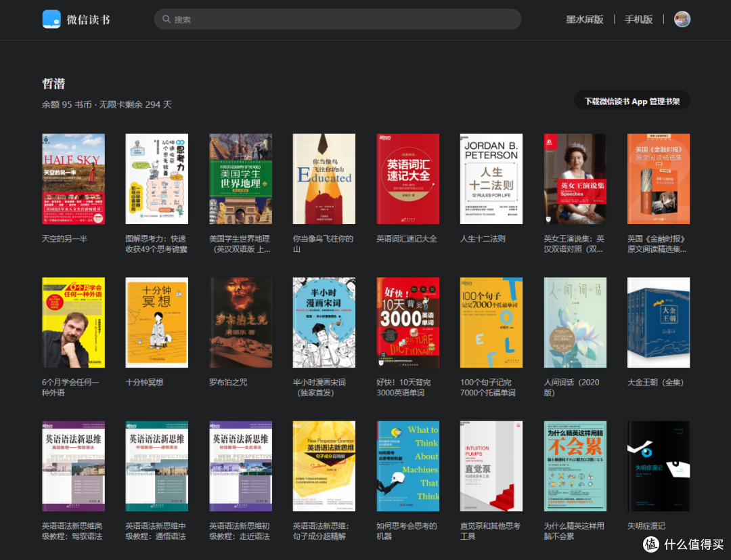Click the search magnifier icon
731x560 pixels.
pyautogui.click(x=166, y=19)
